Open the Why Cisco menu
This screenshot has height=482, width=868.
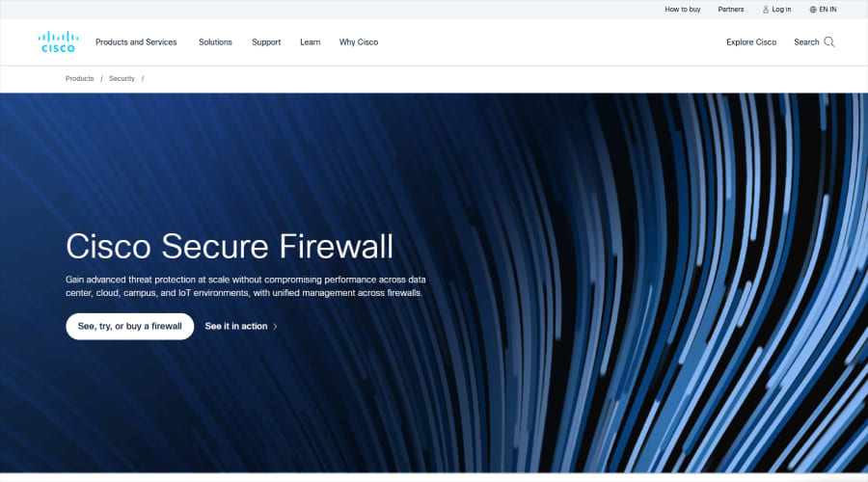coord(359,42)
